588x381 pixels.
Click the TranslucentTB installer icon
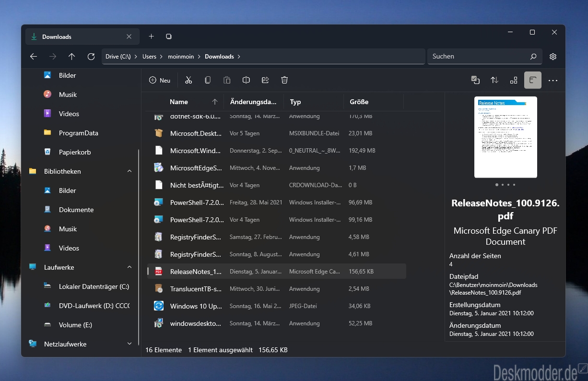point(159,289)
